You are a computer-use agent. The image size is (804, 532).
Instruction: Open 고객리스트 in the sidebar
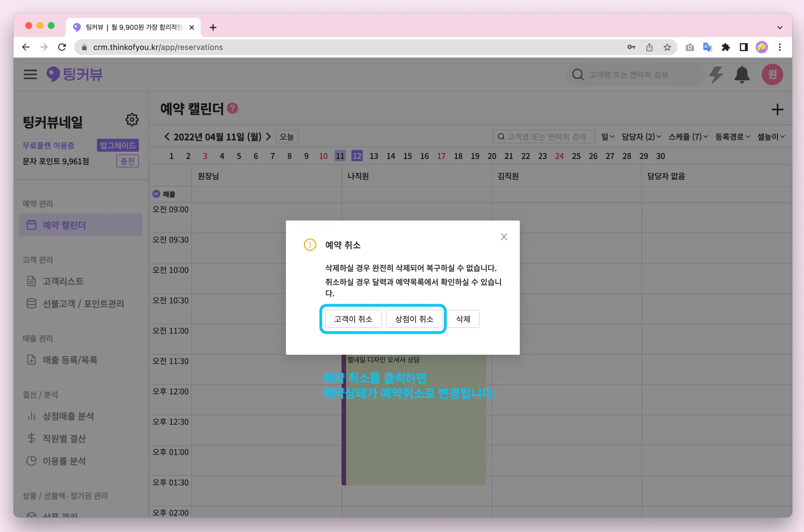[x=63, y=281]
